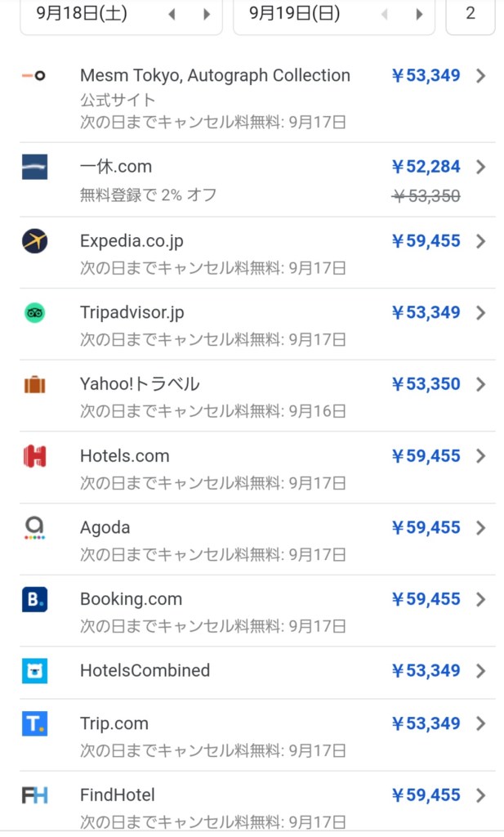Advance check-out date to next day
Screen dimensions: 504x837
coord(420,14)
